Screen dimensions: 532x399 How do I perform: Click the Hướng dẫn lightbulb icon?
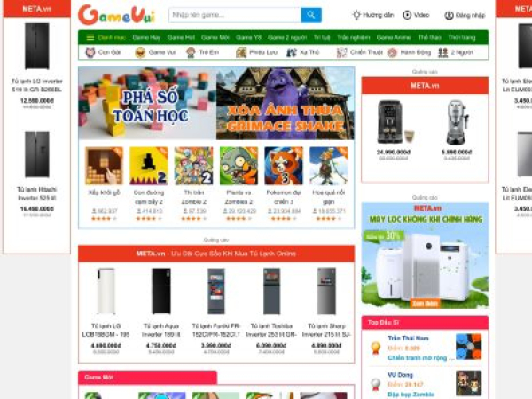click(356, 15)
